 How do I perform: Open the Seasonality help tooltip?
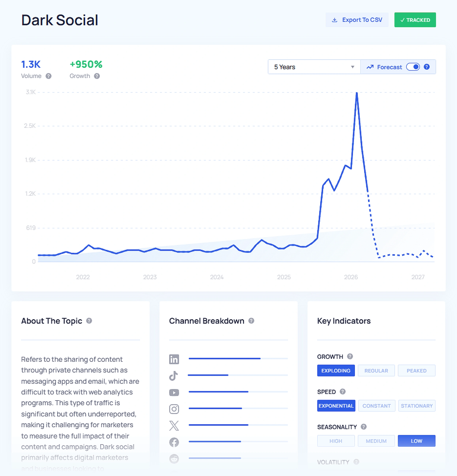pyautogui.click(x=363, y=427)
